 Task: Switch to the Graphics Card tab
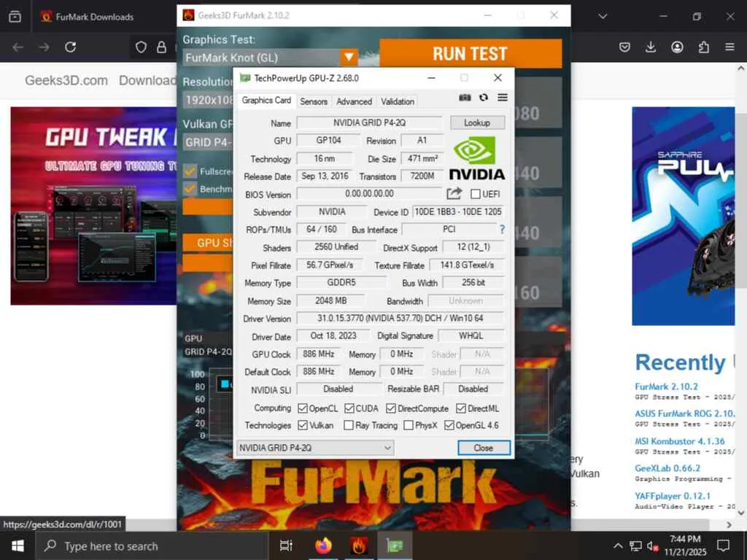266,101
